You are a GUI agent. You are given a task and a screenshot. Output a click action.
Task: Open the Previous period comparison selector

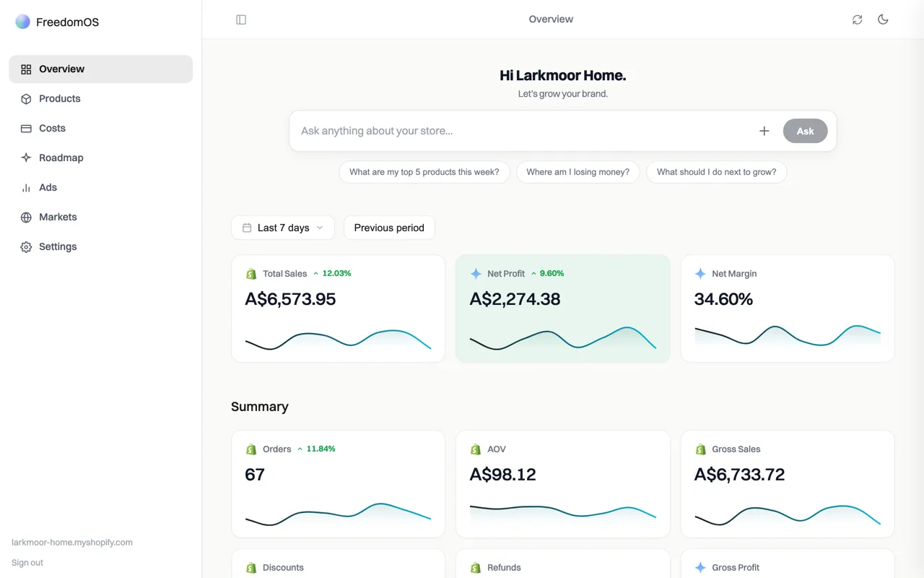click(x=389, y=228)
